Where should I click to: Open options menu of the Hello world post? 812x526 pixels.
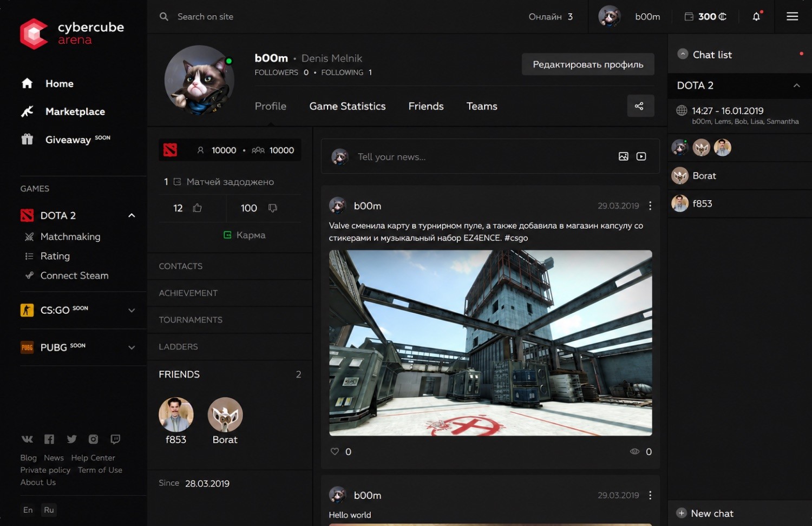click(x=650, y=495)
